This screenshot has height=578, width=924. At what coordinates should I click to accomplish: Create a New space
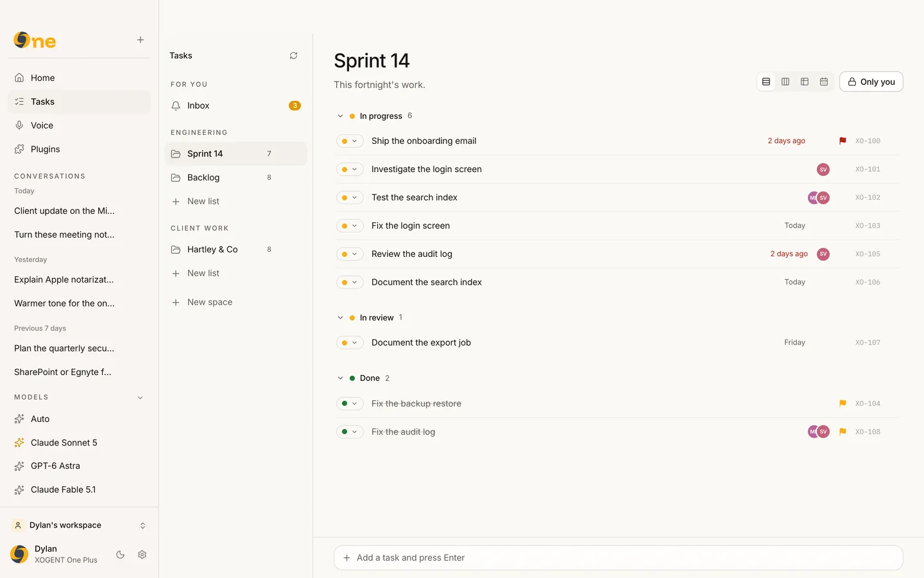[x=236, y=302]
